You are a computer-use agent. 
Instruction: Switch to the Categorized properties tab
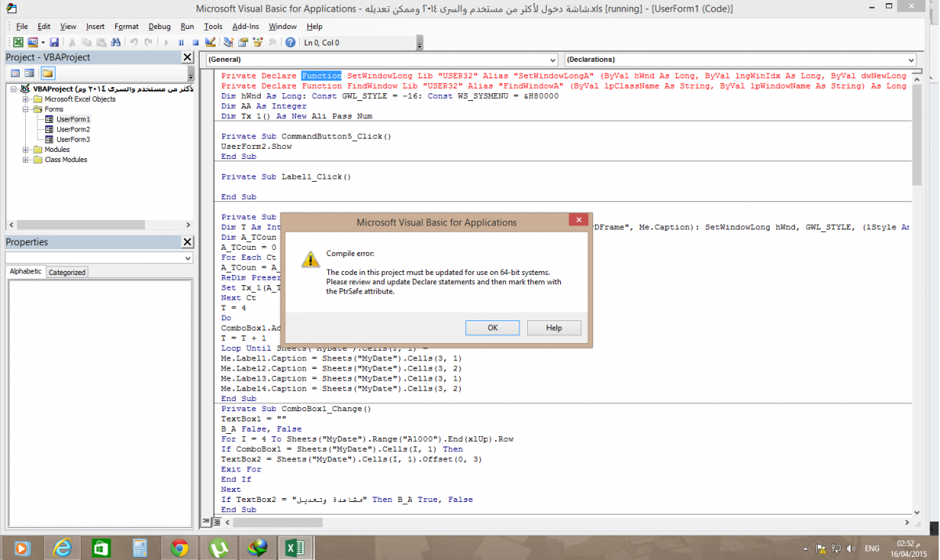coord(67,273)
